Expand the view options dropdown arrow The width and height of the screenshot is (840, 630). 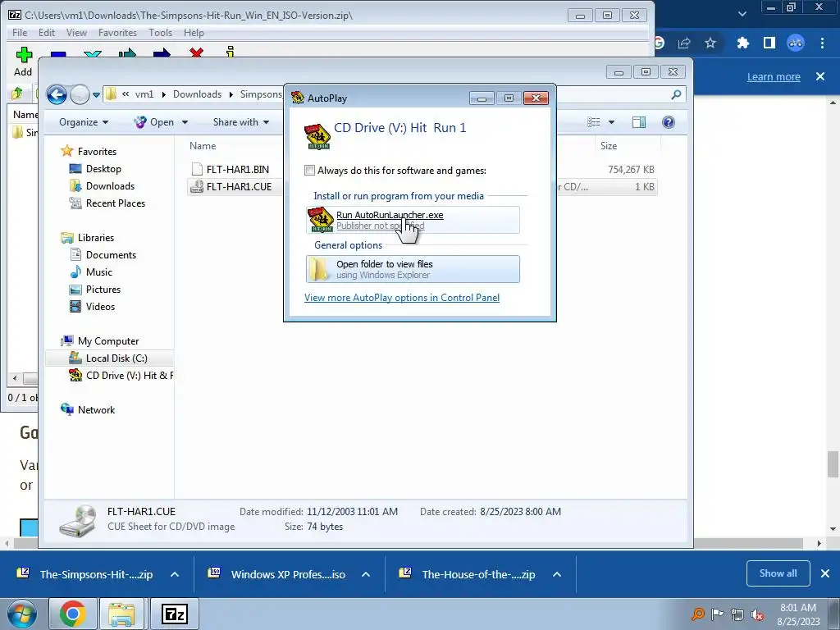(x=611, y=122)
